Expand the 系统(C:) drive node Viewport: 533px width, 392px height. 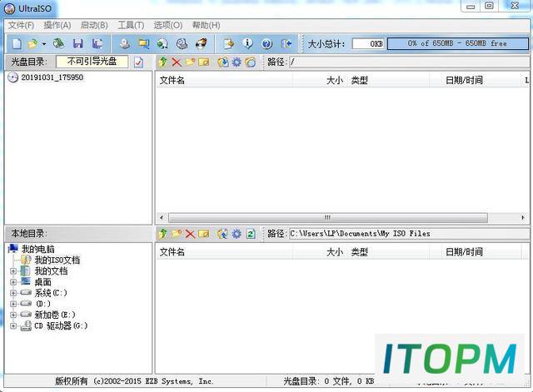point(13,293)
